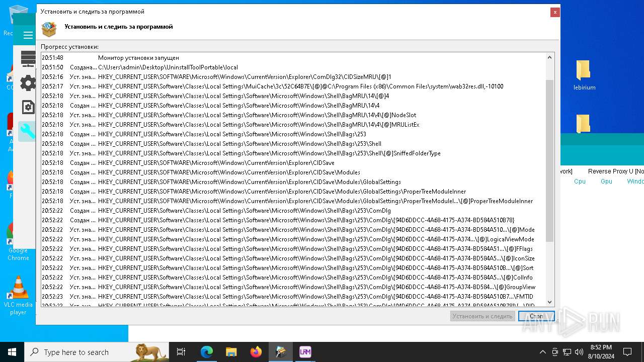Select the server stack sidebar icon
The image size is (644, 362).
click(x=28, y=59)
